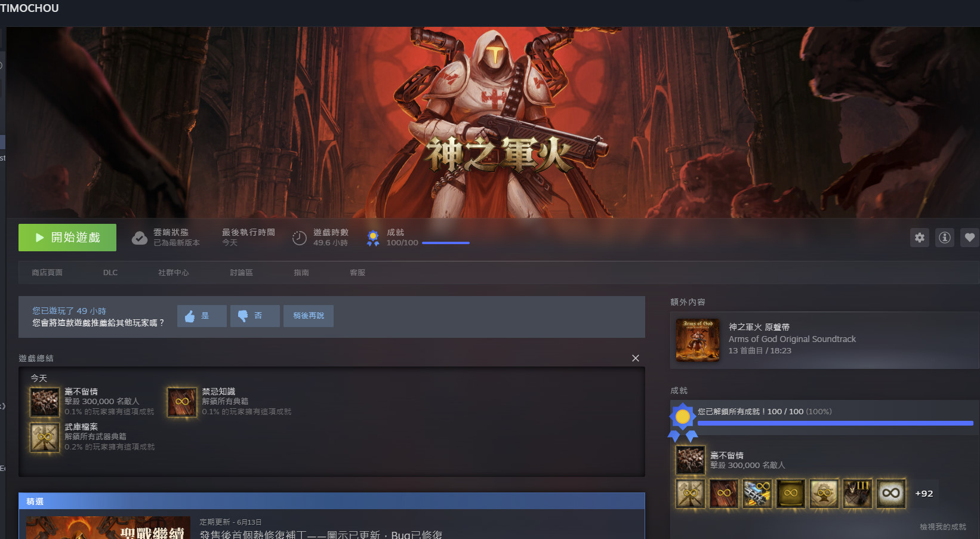Click the 13 首曲目 / 18:23 track info
The height and width of the screenshot is (539, 980).
(760, 351)
